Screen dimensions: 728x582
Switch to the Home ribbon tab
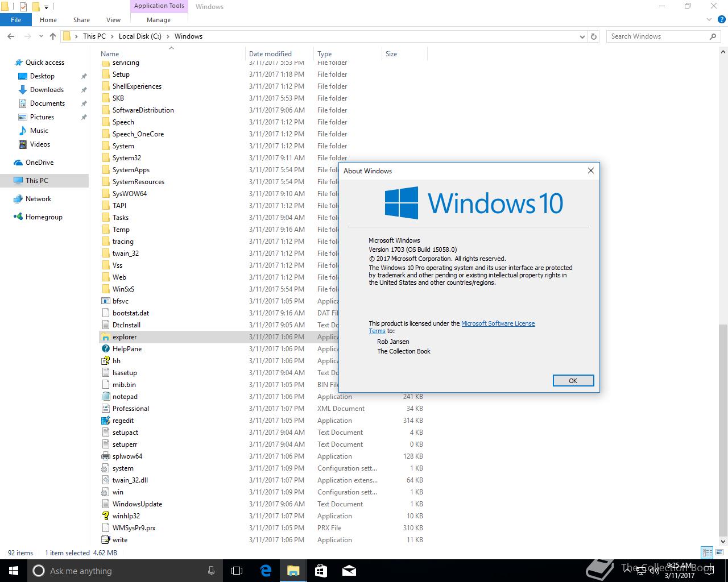(x=48, y=20)
